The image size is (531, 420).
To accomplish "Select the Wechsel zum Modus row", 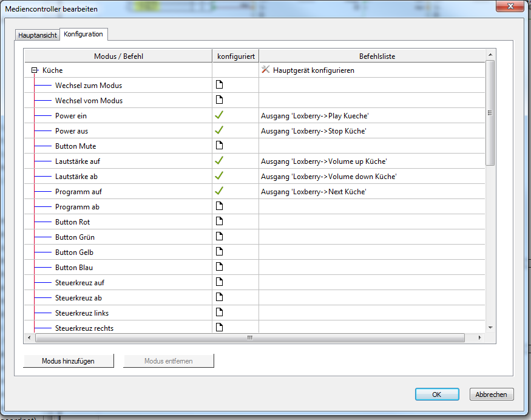I will point(89,86).
